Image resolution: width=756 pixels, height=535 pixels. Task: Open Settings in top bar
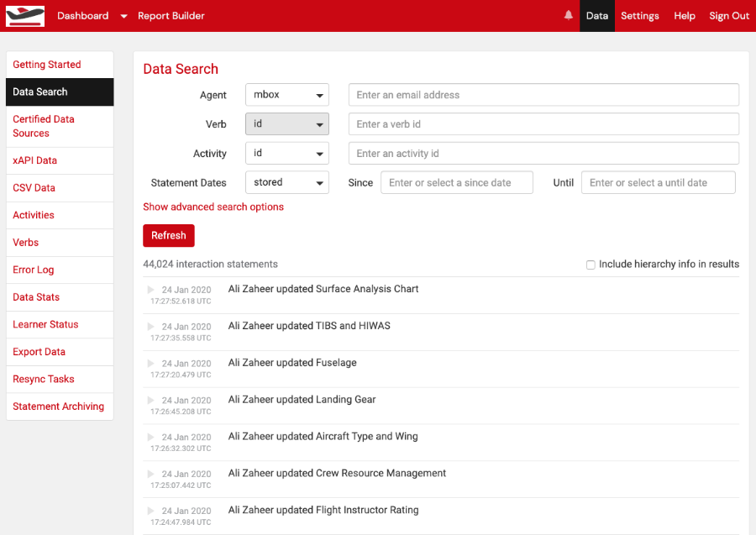[640, 16]
